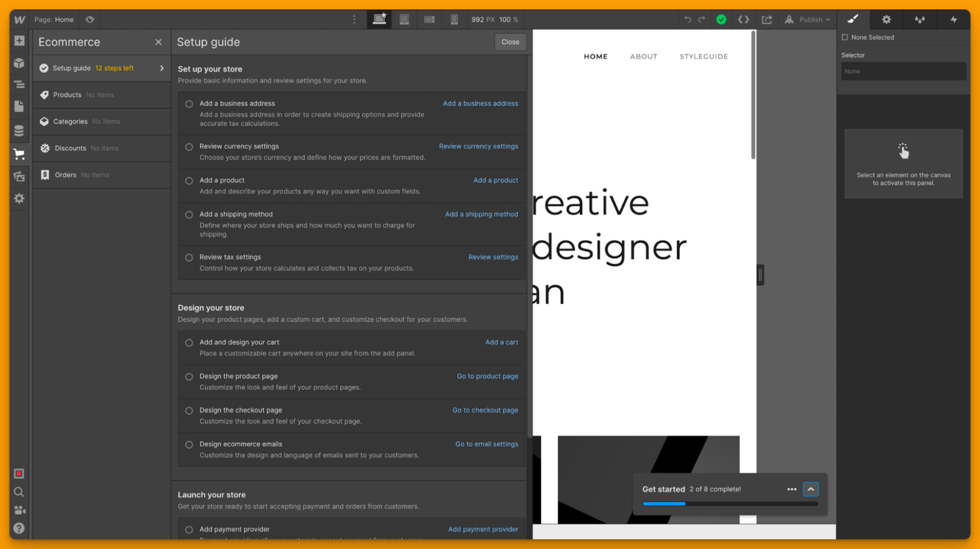Open the video tutorials icon
980x549 pixels.
20,510
